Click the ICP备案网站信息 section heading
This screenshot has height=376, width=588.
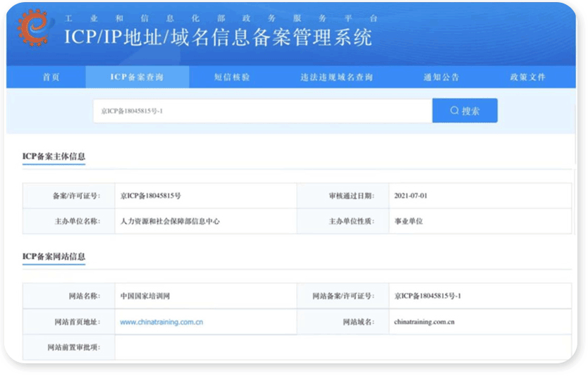coord(54,256)
